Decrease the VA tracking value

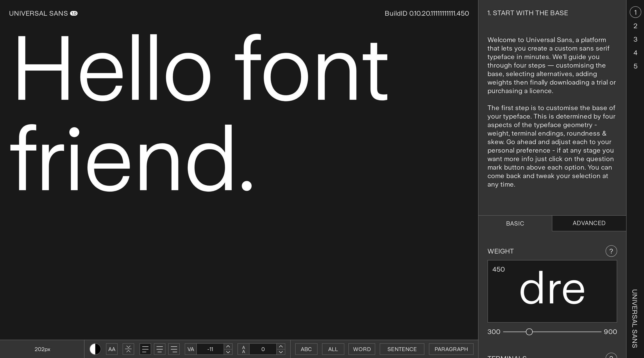coord(228,352)
